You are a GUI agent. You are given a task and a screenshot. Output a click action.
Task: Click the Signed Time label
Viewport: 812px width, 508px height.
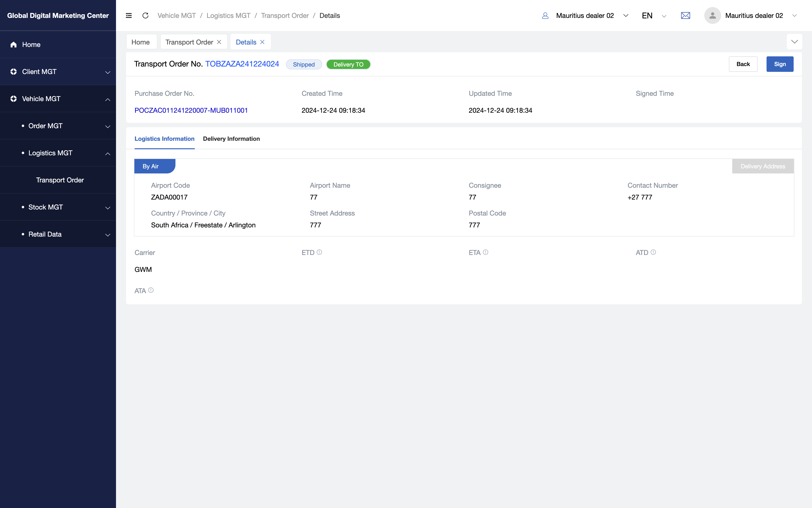(655, 93)
